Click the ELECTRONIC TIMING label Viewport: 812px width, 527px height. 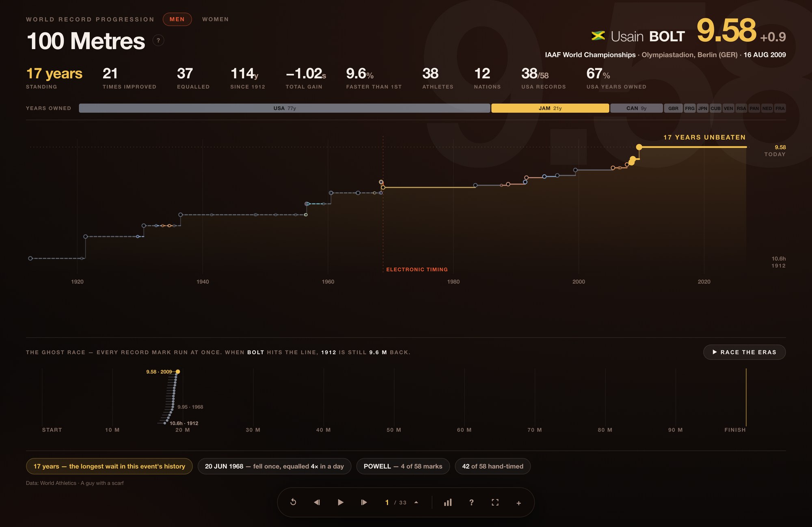[x=417, y=269]
